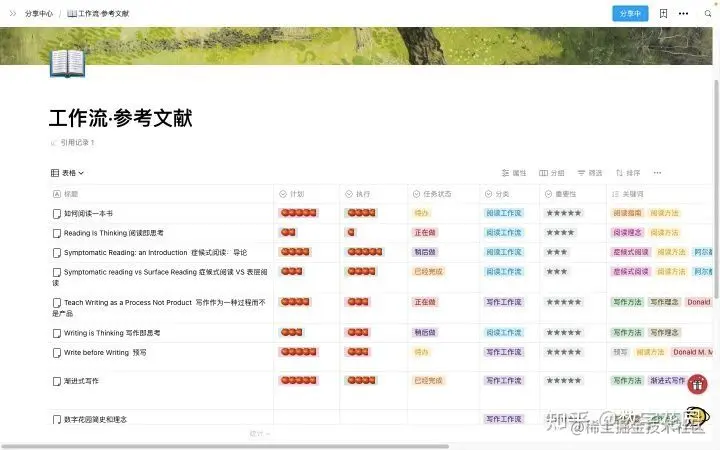Click the vertical scrollbar on the right edge
Screen dimensions: 720x450
(716, 188)
